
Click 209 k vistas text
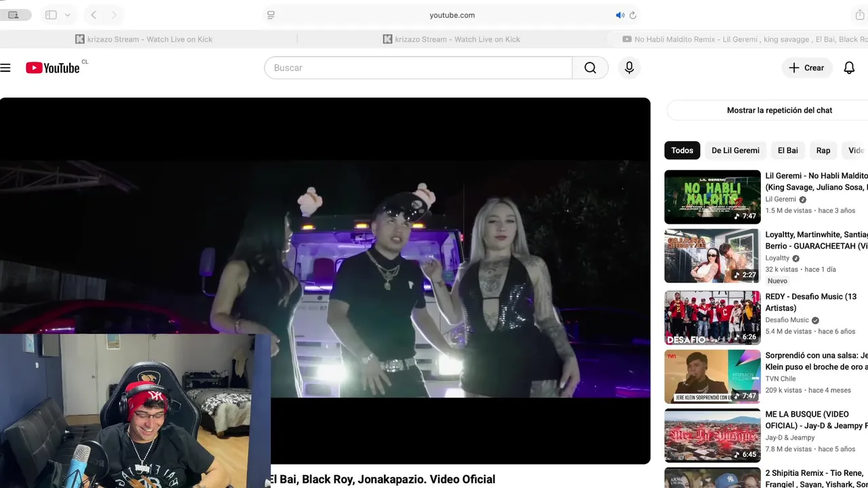(784, 390)
